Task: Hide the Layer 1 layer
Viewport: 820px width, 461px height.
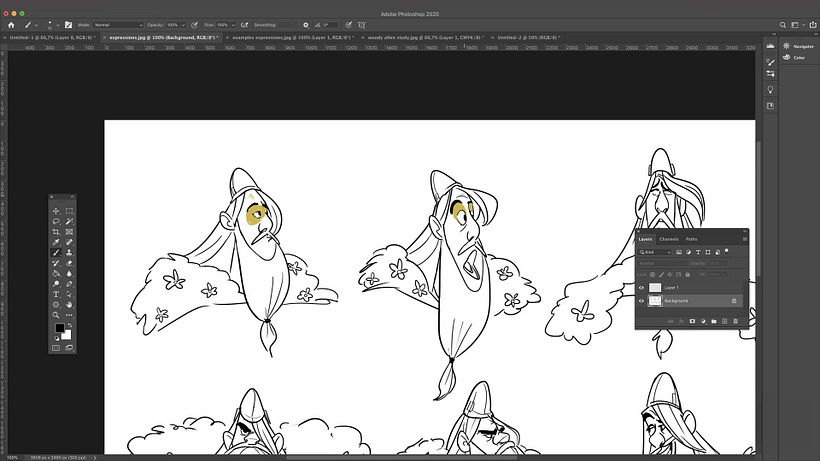Action: pos(641,287)
